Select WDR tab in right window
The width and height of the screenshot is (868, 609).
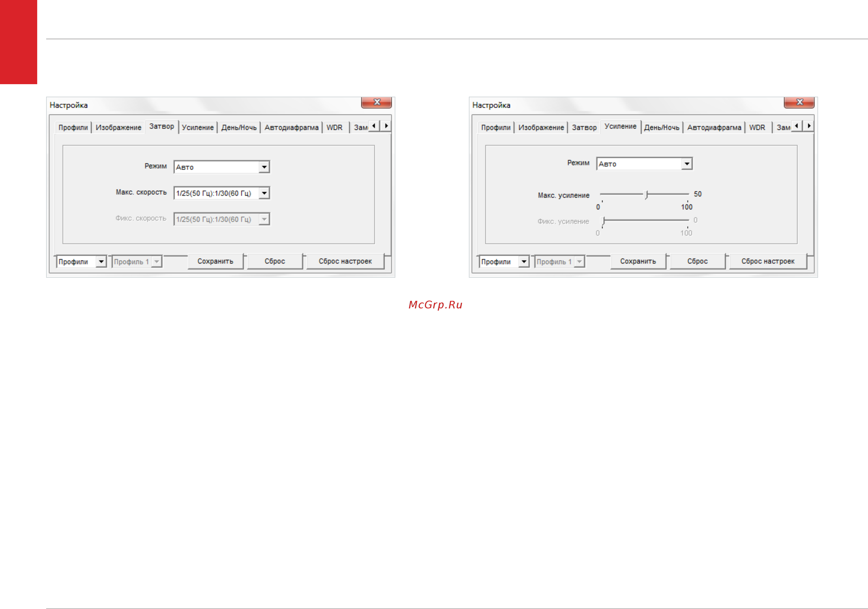(x=757, y=128)
